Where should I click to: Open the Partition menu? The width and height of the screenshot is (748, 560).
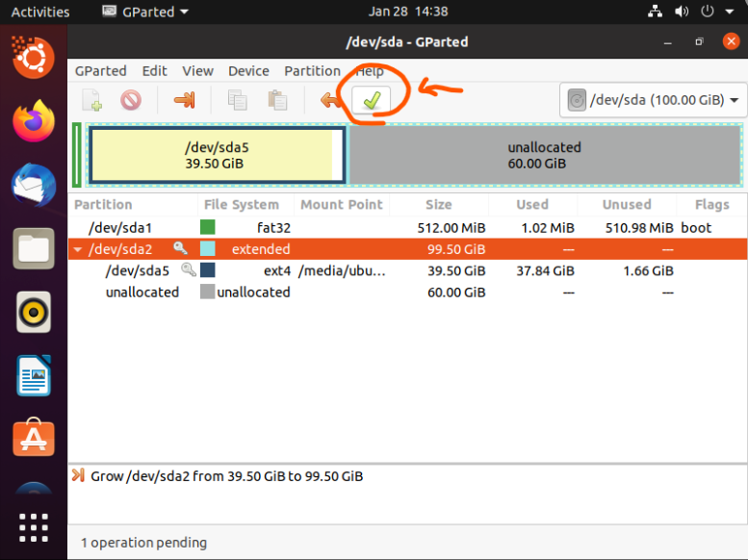(x=313, y=71)
